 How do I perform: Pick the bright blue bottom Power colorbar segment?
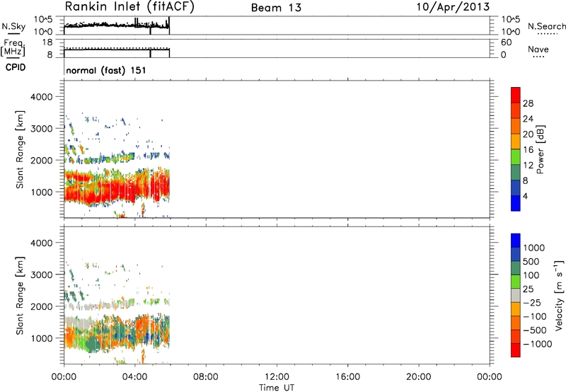pyautogui.click(x=516, y=203)
